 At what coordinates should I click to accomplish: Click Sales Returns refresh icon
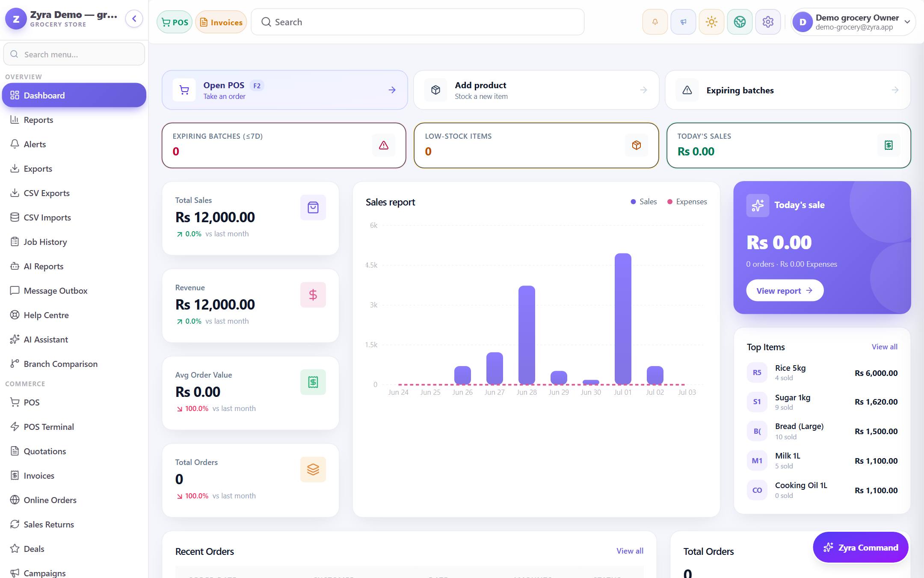click(15, 524)
